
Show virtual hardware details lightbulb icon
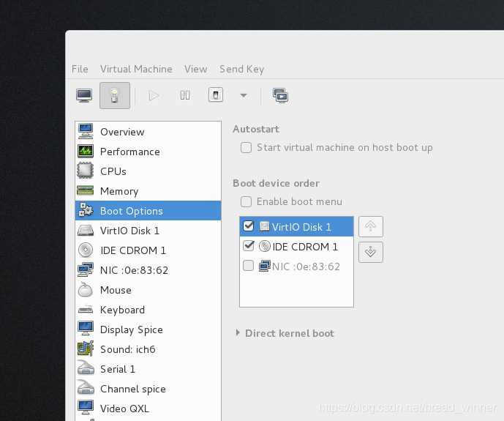[x=115, y=95]
